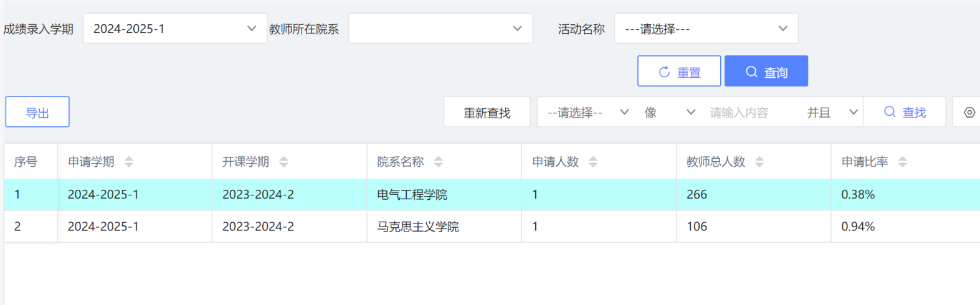Viewport: 980px width, 305px height.
Task: Sort by 申请学期 column
Action: [x=129, y=162]
